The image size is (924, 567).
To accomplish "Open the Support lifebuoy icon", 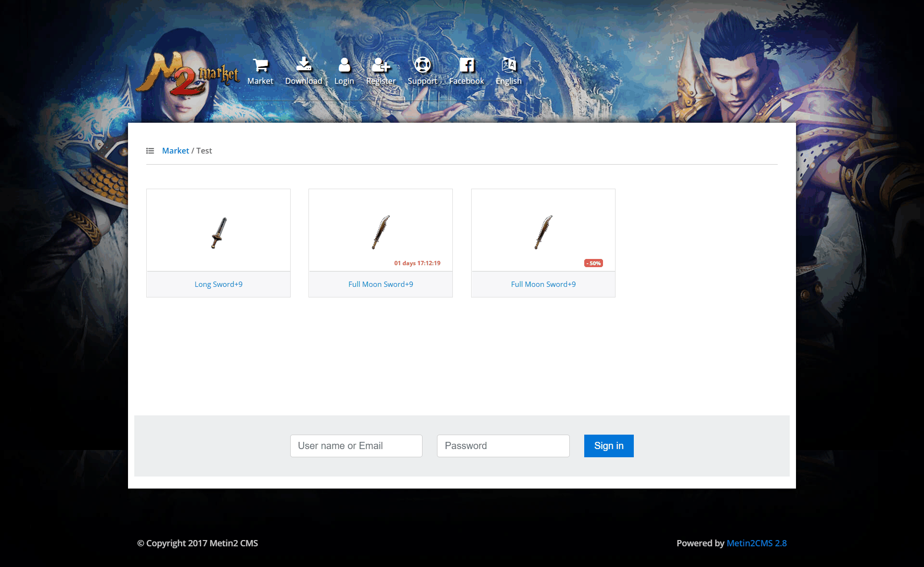I will point(422,65).
